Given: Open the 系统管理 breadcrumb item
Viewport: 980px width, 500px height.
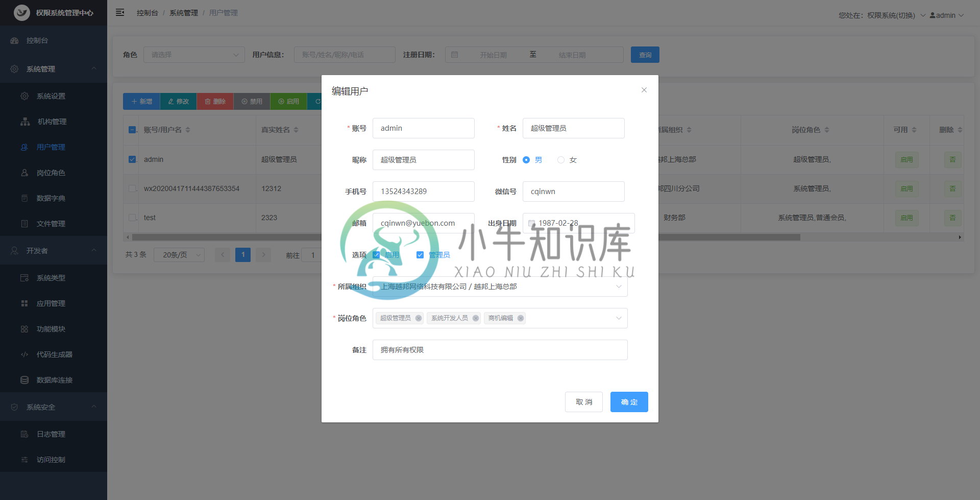Looking at the screenshot, I should [x=184, y=13].
